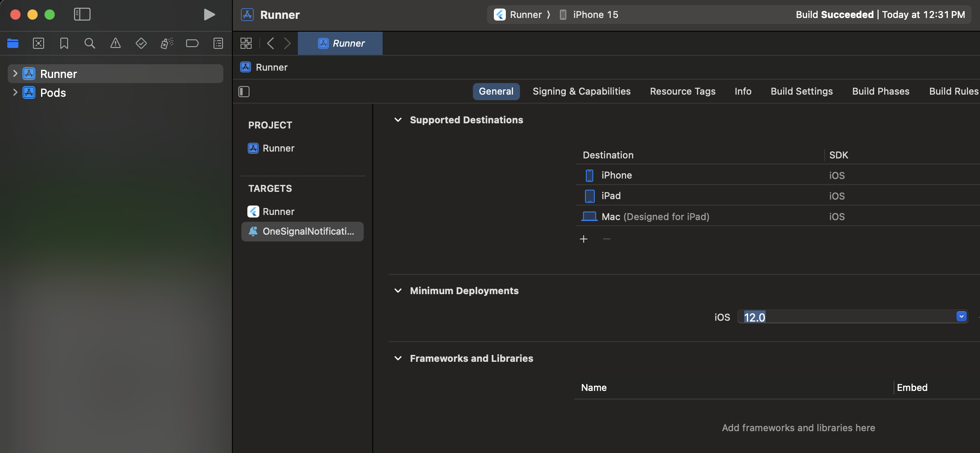Open the Bookmark navigator
The height and width of the screenshot is (453, 980).
(x=64, y=43)
